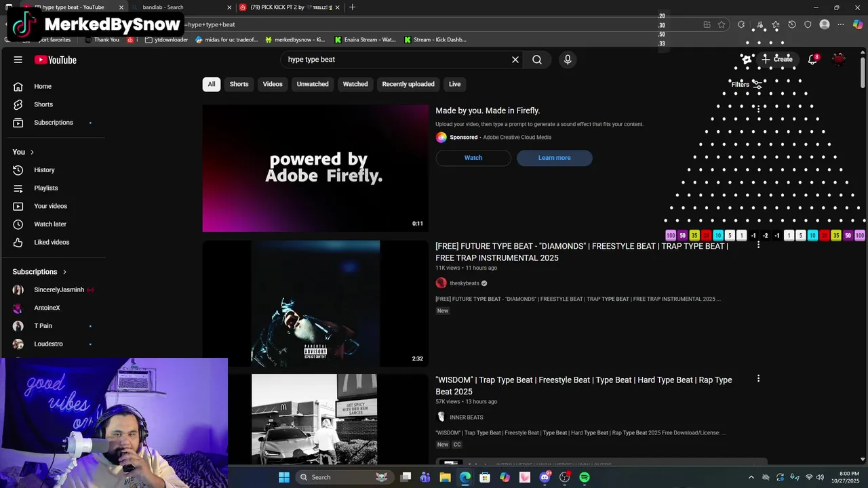Open the midas for uc tradeof bookmark
Screen dimensions: 868x488
tap(226, 39)
